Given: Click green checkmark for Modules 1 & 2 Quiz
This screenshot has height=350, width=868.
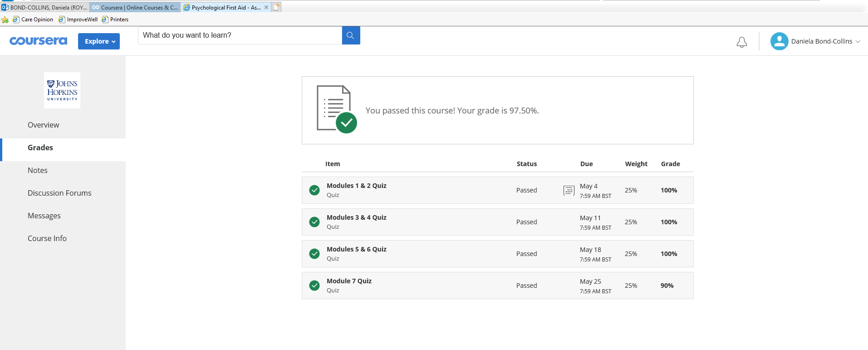Looking at the screenshot, I should tap(314, 190).
